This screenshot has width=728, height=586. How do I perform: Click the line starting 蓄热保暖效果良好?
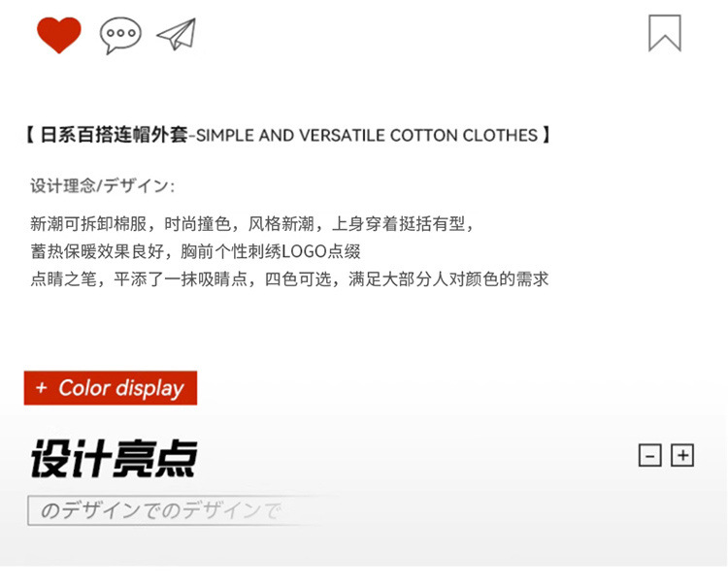click(195, 251)
